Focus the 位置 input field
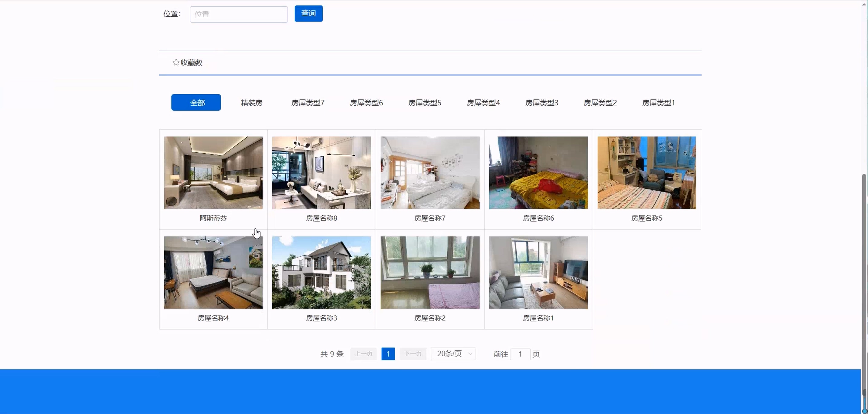Viewport: 868px width, 414px height. (x=238, y=15)
